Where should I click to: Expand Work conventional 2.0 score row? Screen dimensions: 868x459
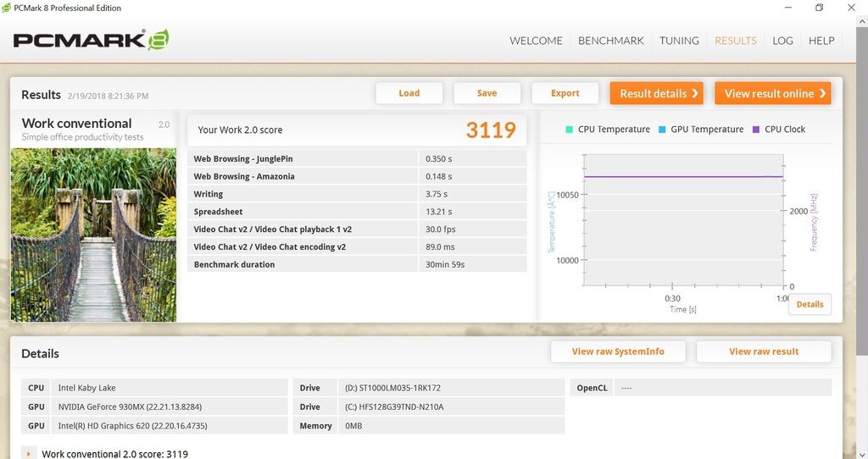point(29,454)
